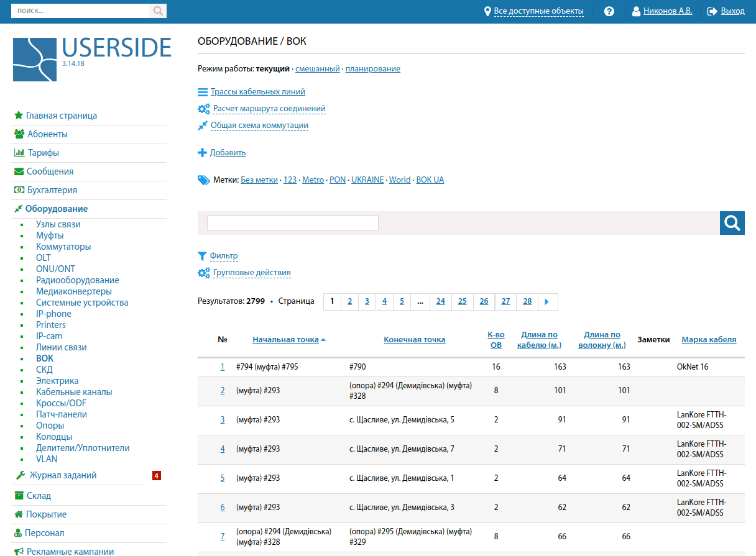Click the tags icon next to Метки
Viewport: 756px width, 556px height.
pyautogui.click(x=203, y=180)
